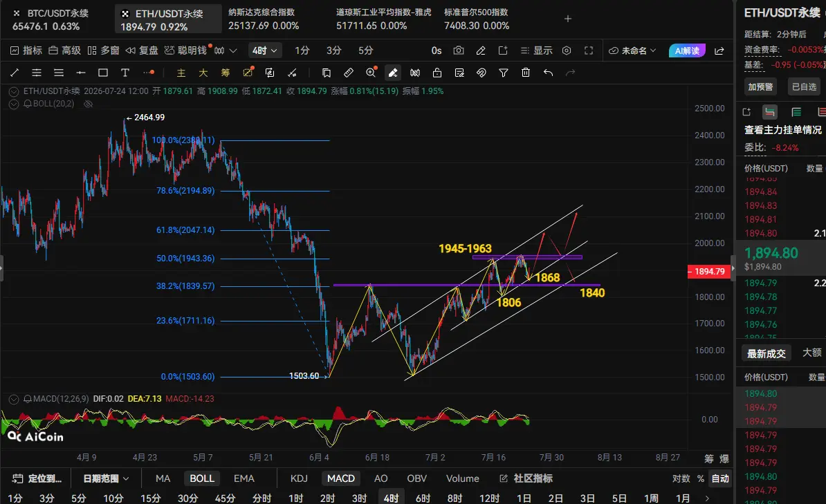
Task: Select the trend line drawing tool
Action: (x=15, y=73)
